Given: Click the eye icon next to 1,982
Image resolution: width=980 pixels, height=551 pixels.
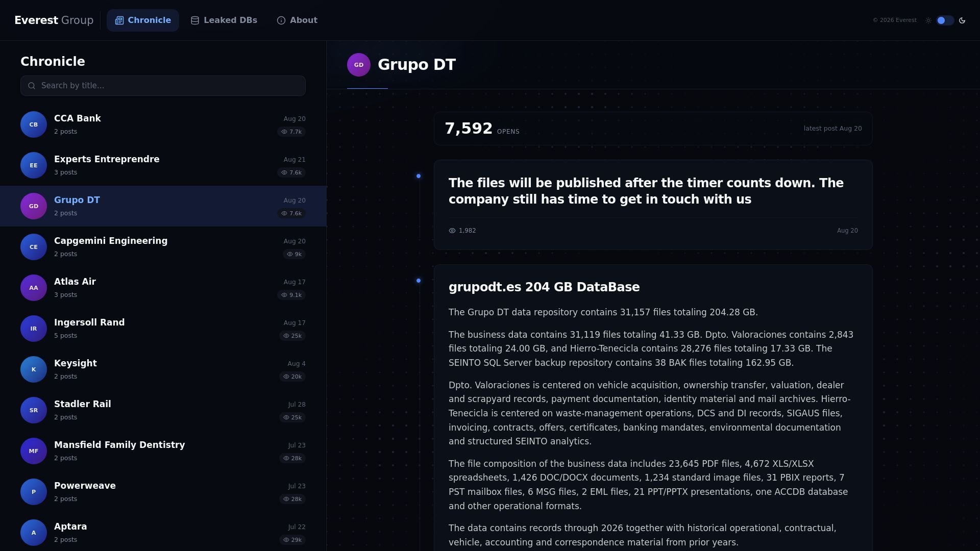Looking at the screenshot, I should click(452, 231).
